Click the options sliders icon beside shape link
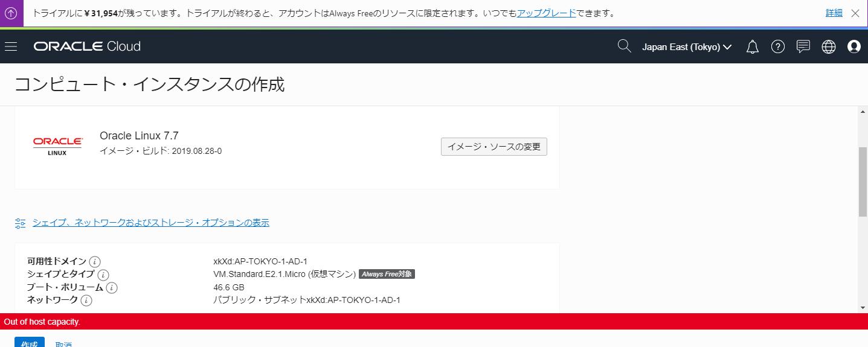868x347 pixels. pos(21,223)
